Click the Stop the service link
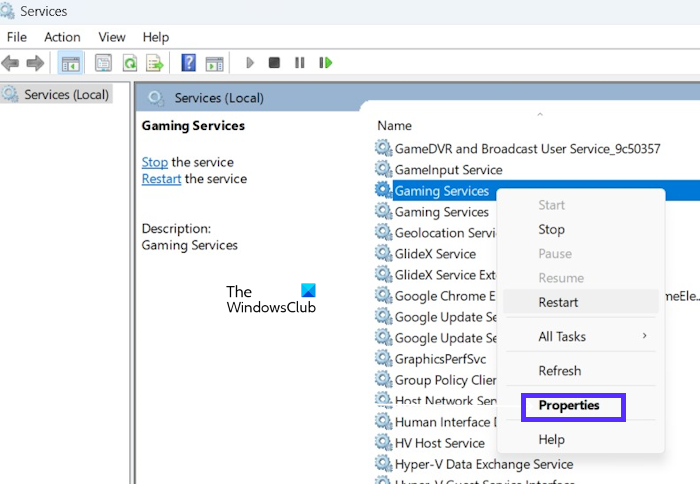 [155, 162]
